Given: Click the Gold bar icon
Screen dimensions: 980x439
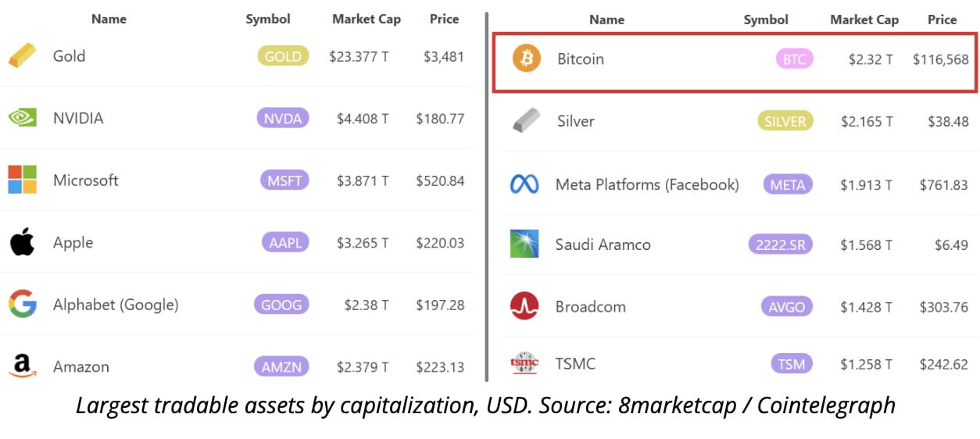Looking at the screenshot, I should (22, 55).
